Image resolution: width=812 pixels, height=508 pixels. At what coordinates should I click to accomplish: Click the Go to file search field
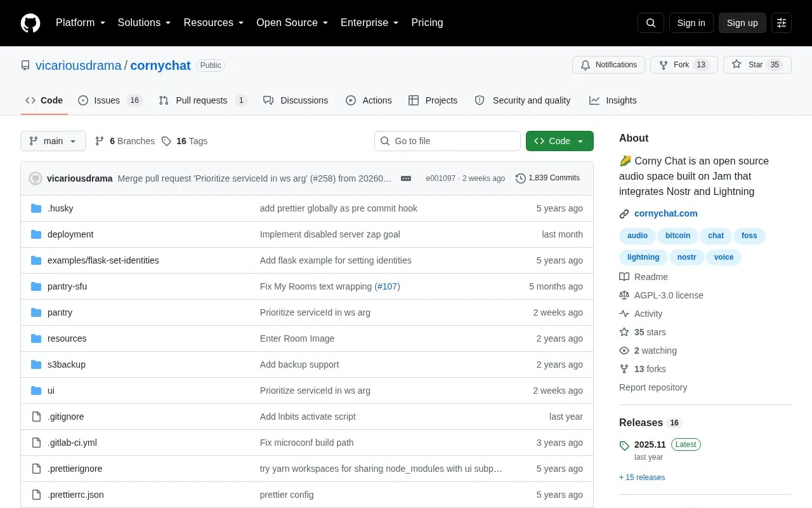447,141
